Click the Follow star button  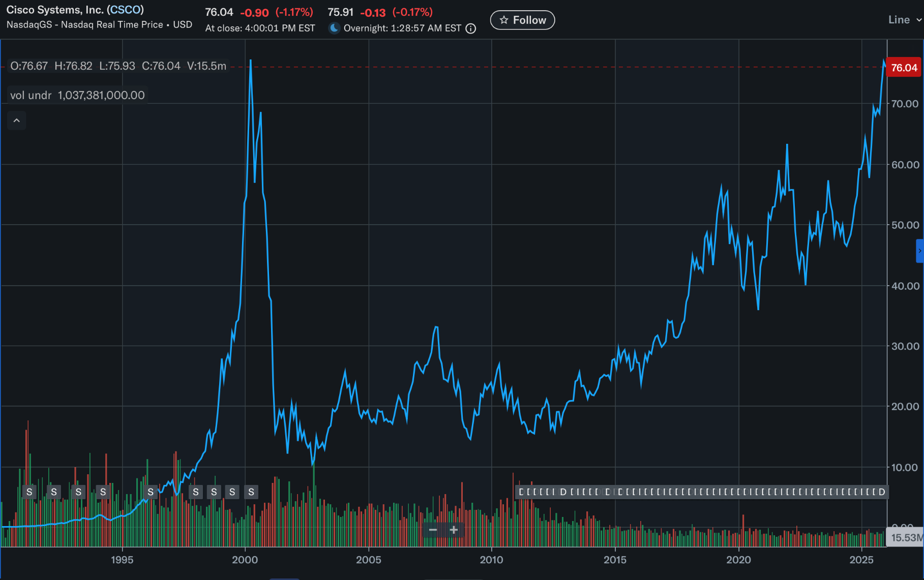(522, 20)
